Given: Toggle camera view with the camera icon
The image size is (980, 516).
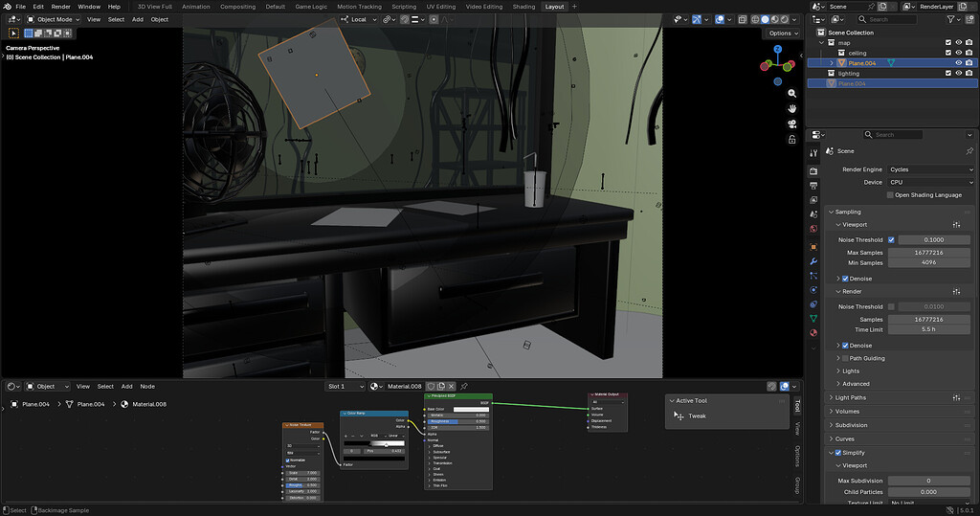Looking at the screenshot, I should pos(791,123).
